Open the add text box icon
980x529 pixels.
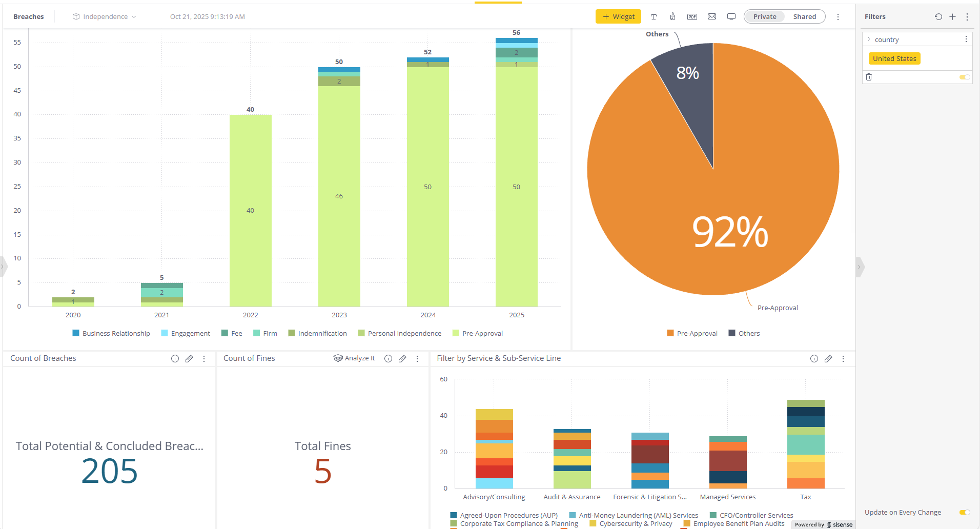[x=654, y=16]
